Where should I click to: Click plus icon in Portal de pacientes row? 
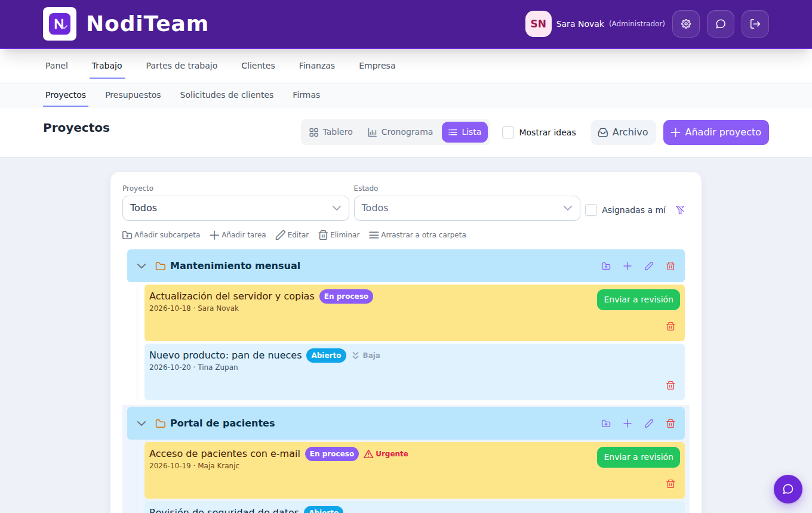click(628, 424)
